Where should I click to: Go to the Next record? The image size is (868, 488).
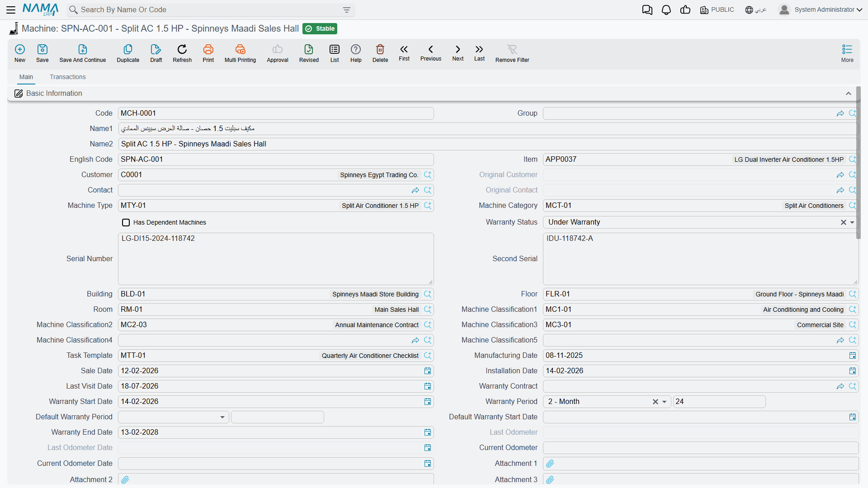point(458,53)
